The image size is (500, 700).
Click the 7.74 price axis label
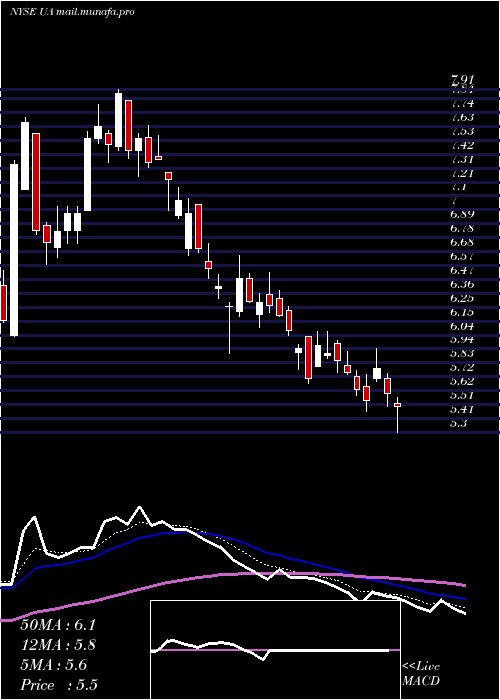(462, 104)
